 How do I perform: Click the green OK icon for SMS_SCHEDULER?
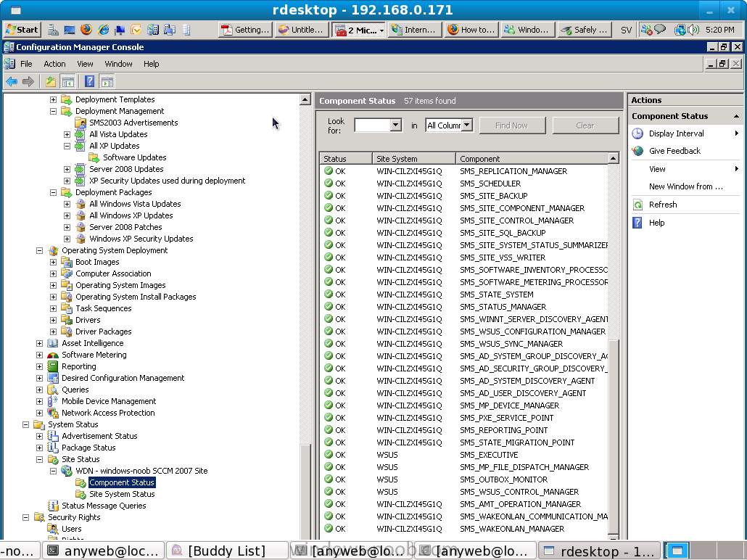click(329, 183)
